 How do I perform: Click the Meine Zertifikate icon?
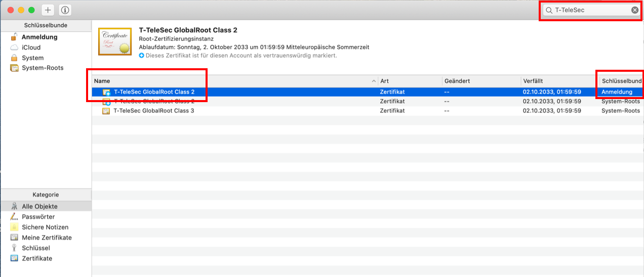tap(14, 238)
